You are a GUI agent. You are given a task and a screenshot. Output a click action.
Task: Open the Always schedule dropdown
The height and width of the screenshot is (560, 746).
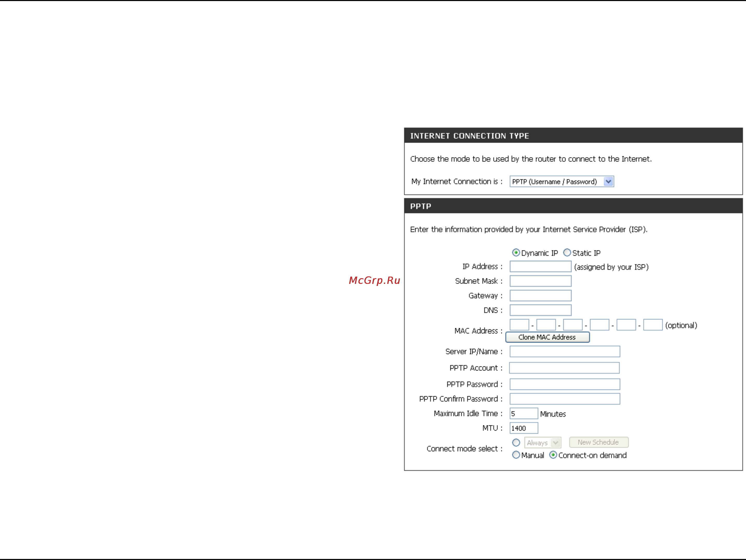click(x=543, y=443)
